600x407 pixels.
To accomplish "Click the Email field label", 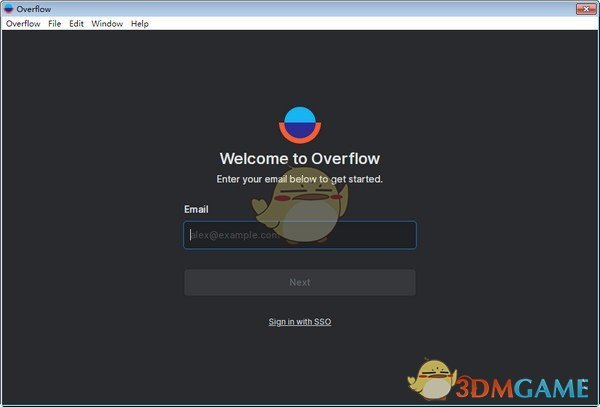I will point(196,209).
